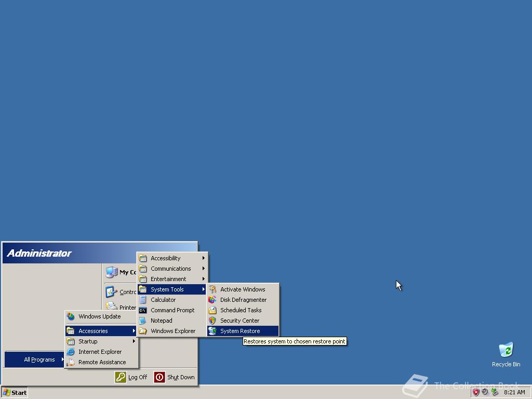The image size is (532, 399).
Task: Click the Windows Update icon
Action: click(71, 316)
